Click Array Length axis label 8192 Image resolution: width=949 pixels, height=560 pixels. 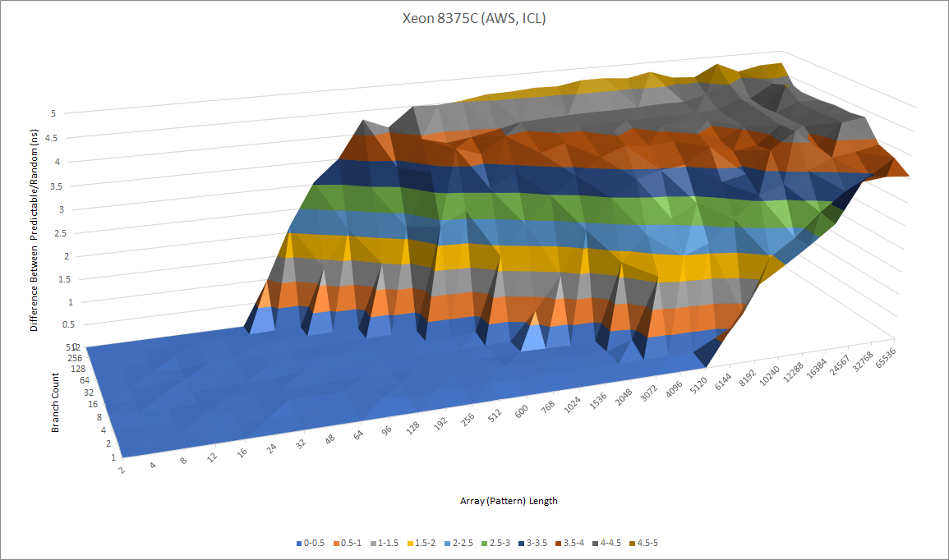pyautogui.click(x=748, y=378)
